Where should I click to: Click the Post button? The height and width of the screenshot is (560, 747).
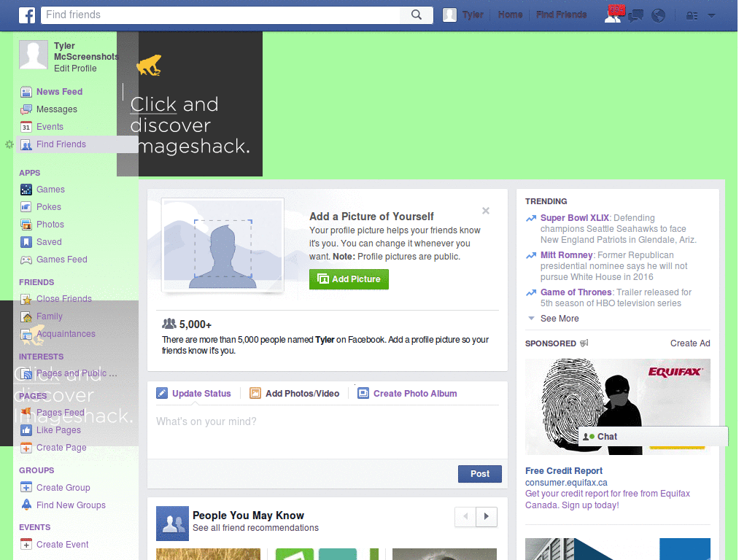point(480,474)
